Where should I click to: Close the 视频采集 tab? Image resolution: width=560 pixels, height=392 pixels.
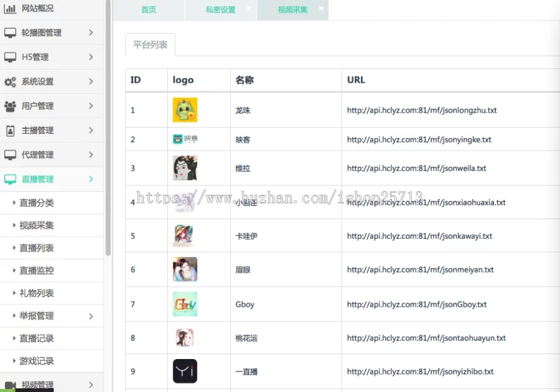(x=321, y=9)
